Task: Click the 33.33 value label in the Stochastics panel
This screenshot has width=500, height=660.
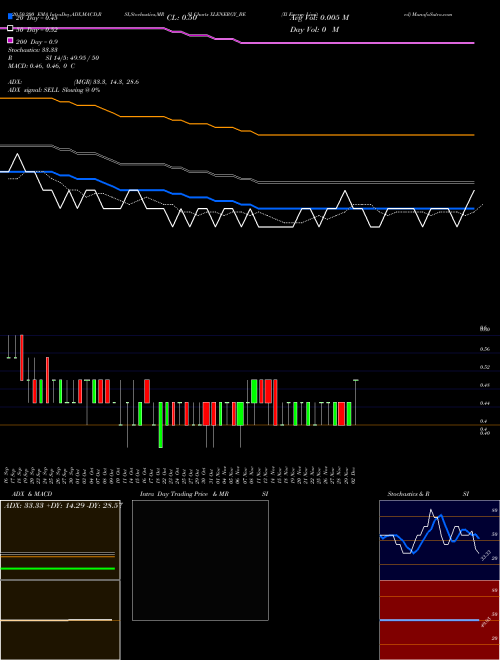Action: [486, 555]
